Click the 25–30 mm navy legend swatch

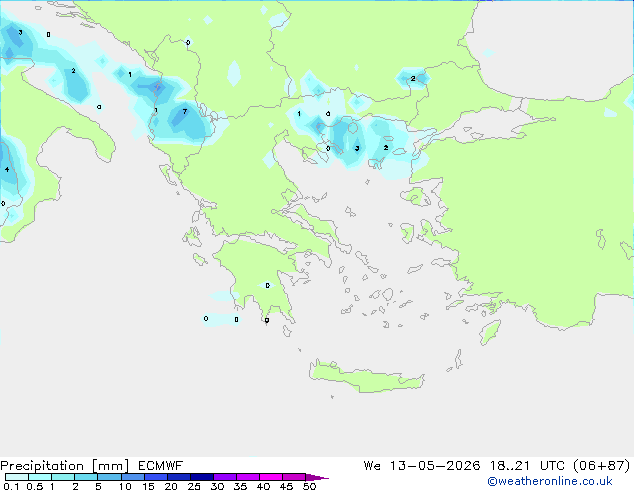point(201,477)
